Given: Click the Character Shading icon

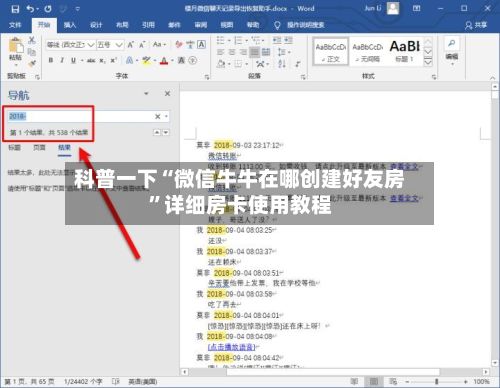Looking at the screenshot, I should point(181,60).
